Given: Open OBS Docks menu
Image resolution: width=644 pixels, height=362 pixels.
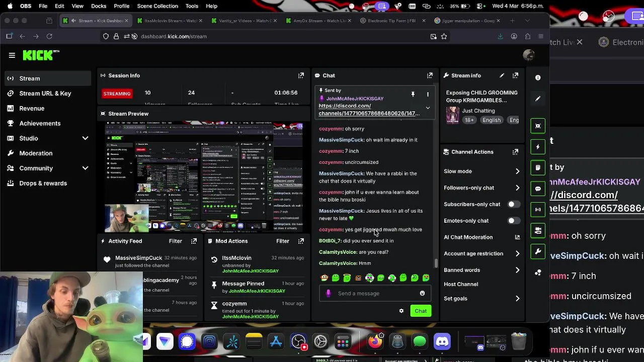Looking at the screenshot, I should click(99, 6).
